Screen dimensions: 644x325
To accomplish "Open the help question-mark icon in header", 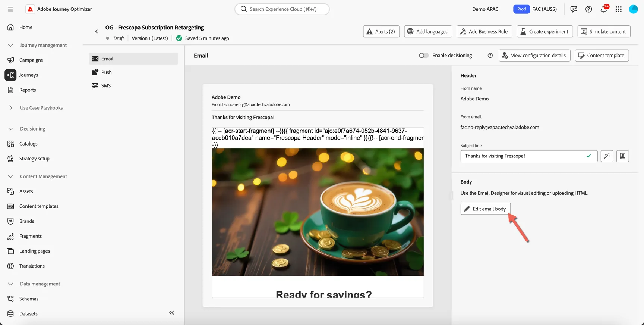I will click(x=588, y=9).
